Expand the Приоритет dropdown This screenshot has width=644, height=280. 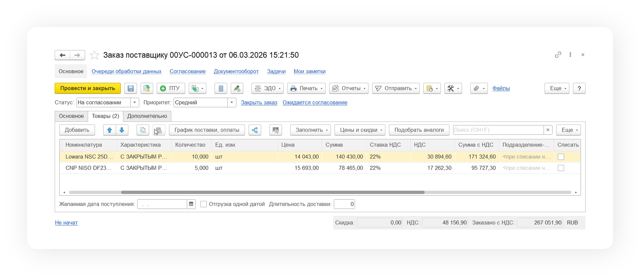click(x=232, y=103)
